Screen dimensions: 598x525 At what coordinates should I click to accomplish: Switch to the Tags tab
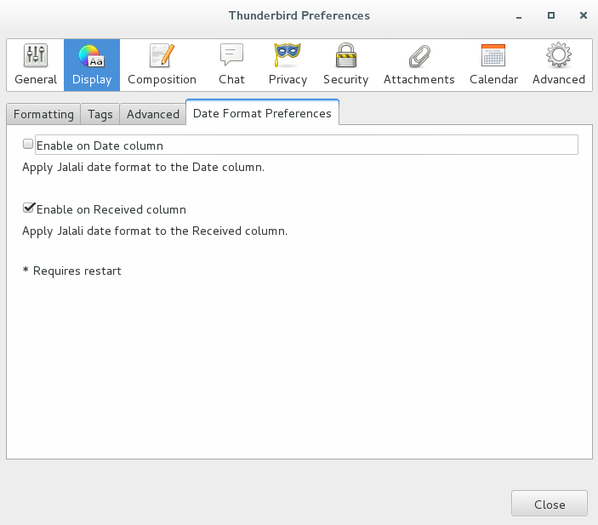tap(100, 114)
